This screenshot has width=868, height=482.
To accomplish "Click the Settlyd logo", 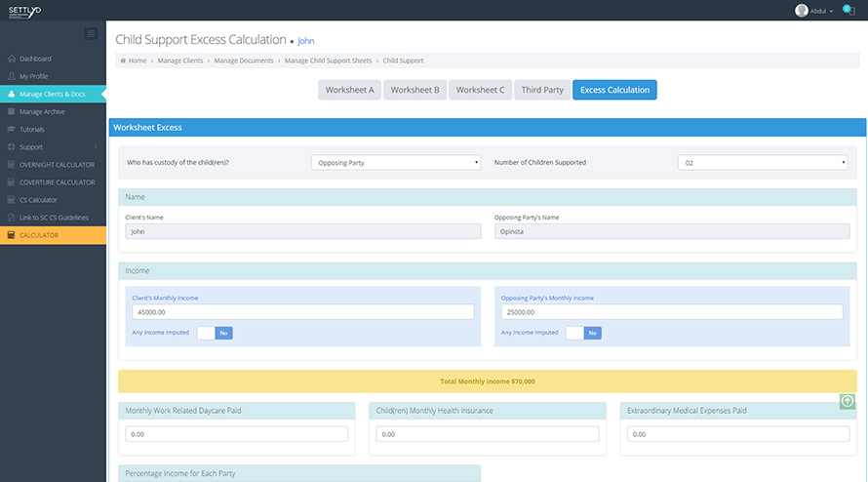I will pyautogui.click(x=24, y=10).
